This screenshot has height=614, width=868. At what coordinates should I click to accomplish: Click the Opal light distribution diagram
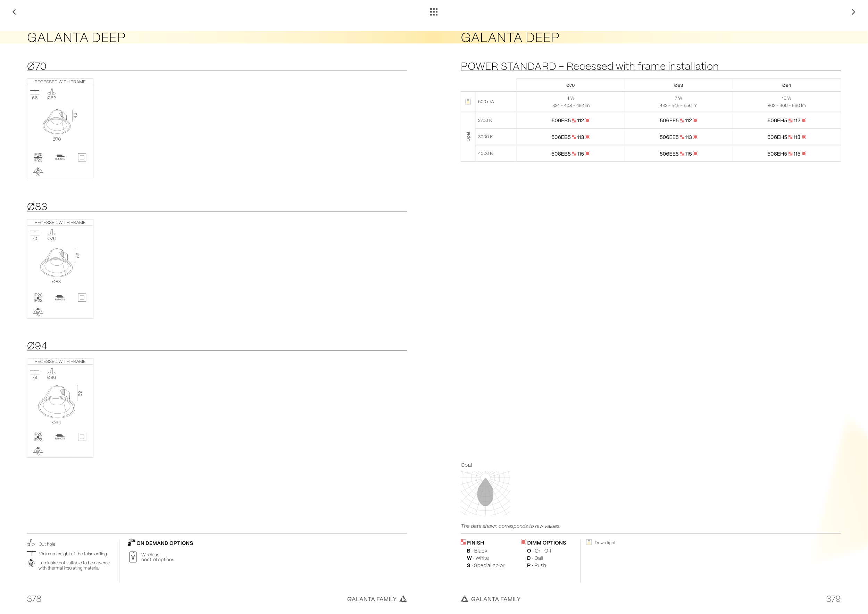[485, 493]
